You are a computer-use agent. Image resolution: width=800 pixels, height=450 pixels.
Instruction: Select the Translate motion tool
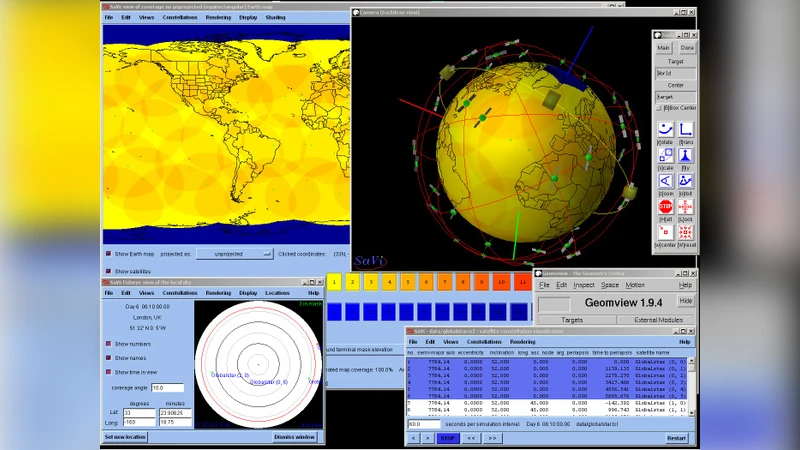tap(686, 129)
